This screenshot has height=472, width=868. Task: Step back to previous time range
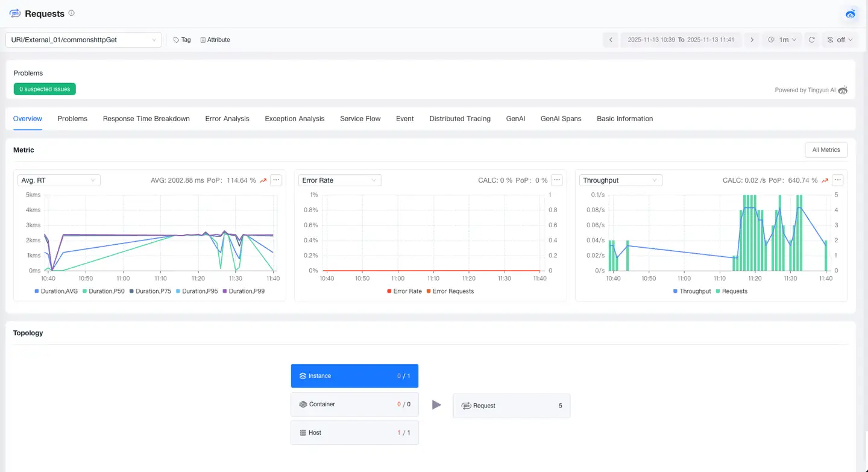(611, 40)
